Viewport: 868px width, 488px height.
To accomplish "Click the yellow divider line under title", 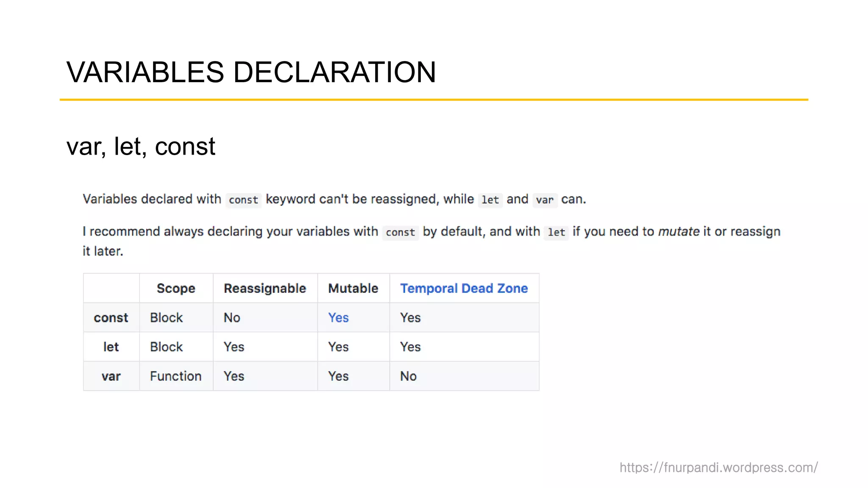I will click(x=434, y=100).
